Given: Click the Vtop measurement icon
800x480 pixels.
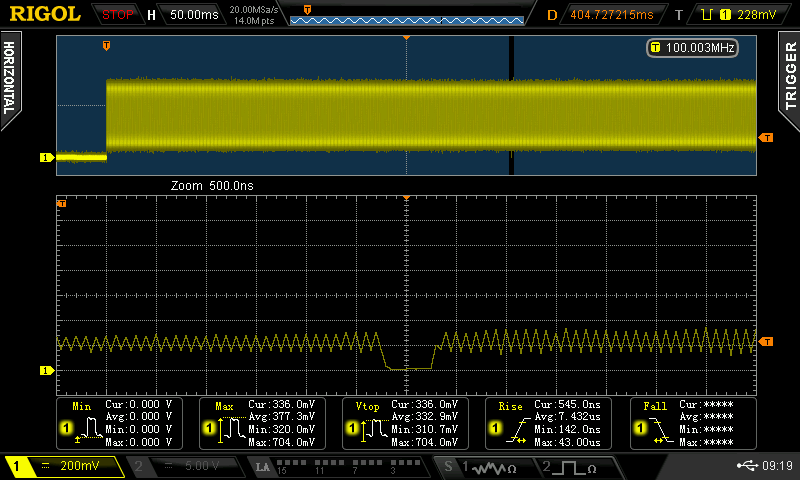Looking at the screenshot, I should pos(376,431).
